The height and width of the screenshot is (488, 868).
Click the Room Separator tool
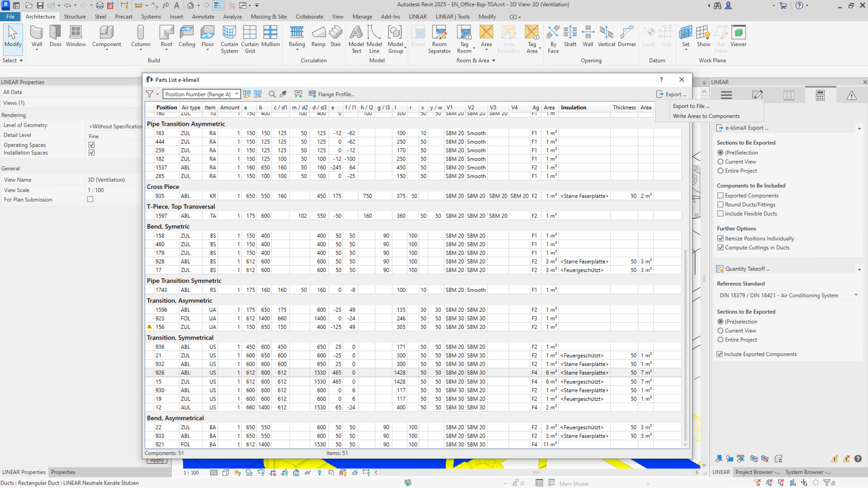point(439,39)
